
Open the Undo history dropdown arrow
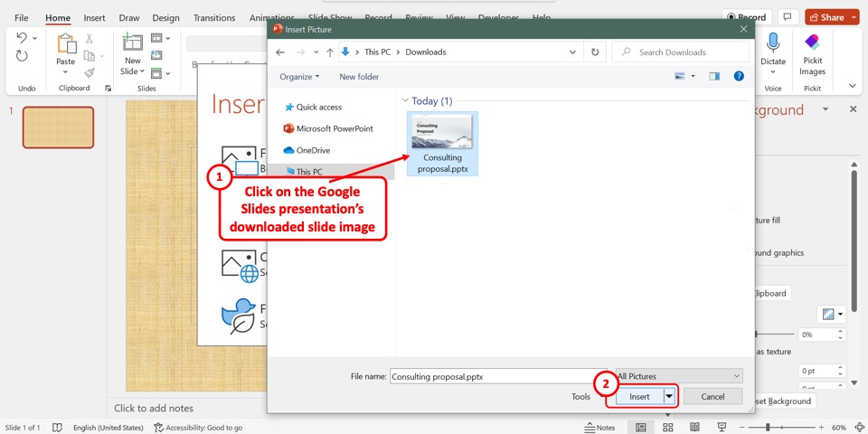tap(35, 38)
